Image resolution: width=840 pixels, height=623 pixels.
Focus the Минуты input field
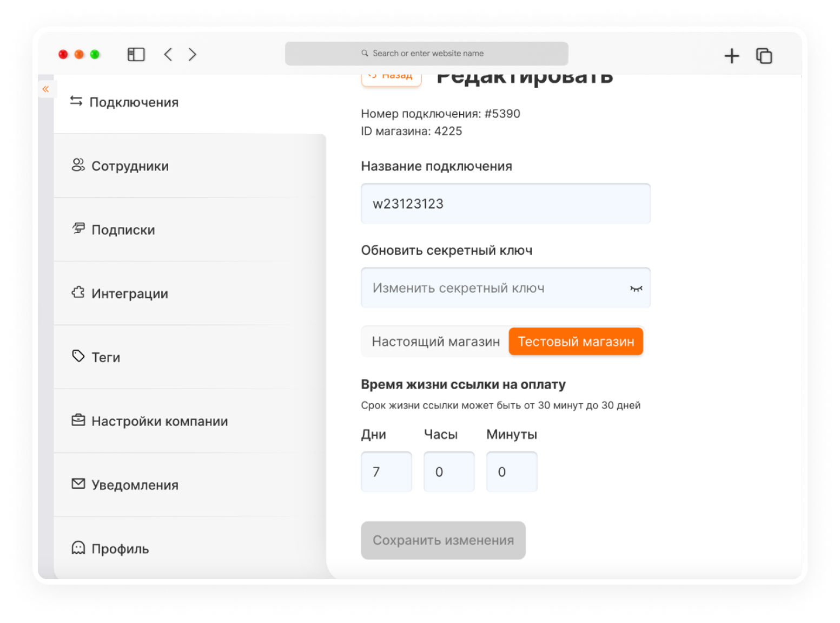coord(512,472)
